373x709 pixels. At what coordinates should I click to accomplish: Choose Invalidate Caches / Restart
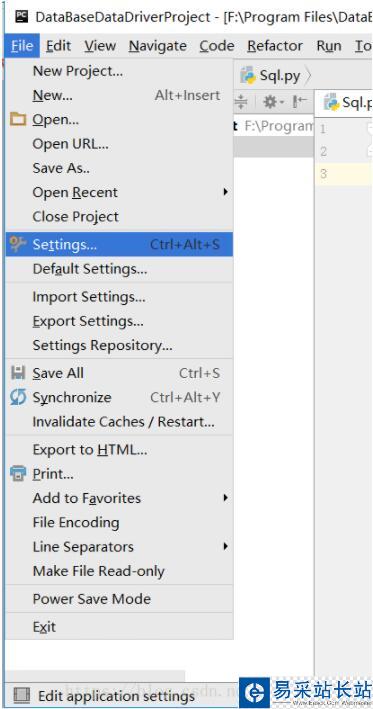tap(119, 422)
